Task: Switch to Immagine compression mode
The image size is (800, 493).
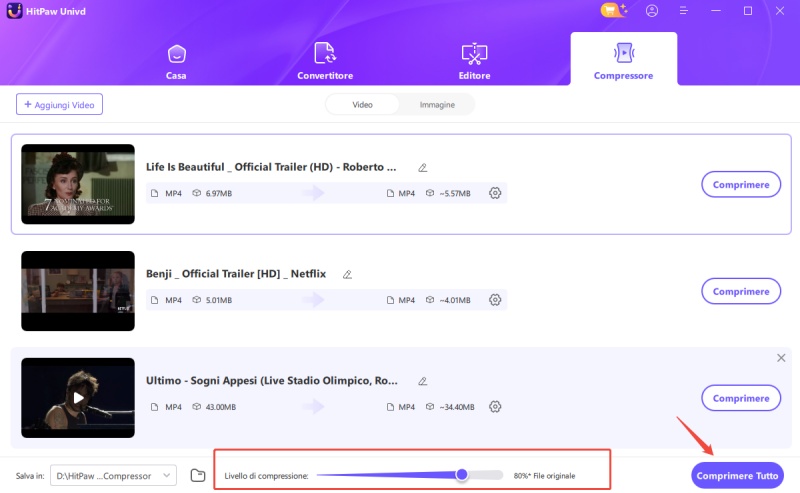Action: [437, 105]
